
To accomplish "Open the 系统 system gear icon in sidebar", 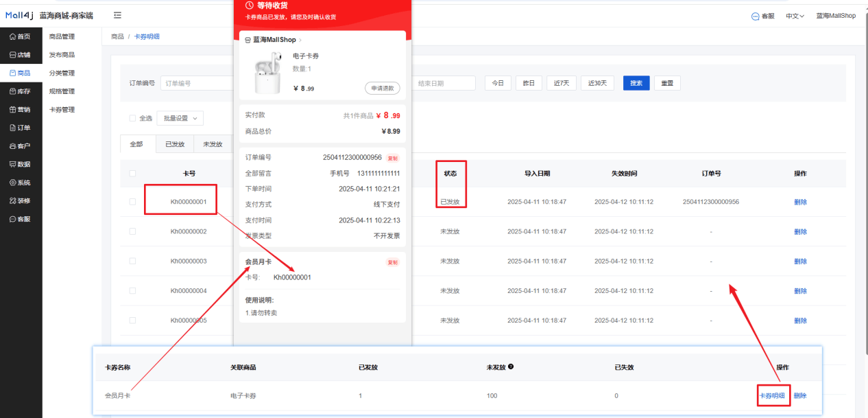I will (12, 183).
